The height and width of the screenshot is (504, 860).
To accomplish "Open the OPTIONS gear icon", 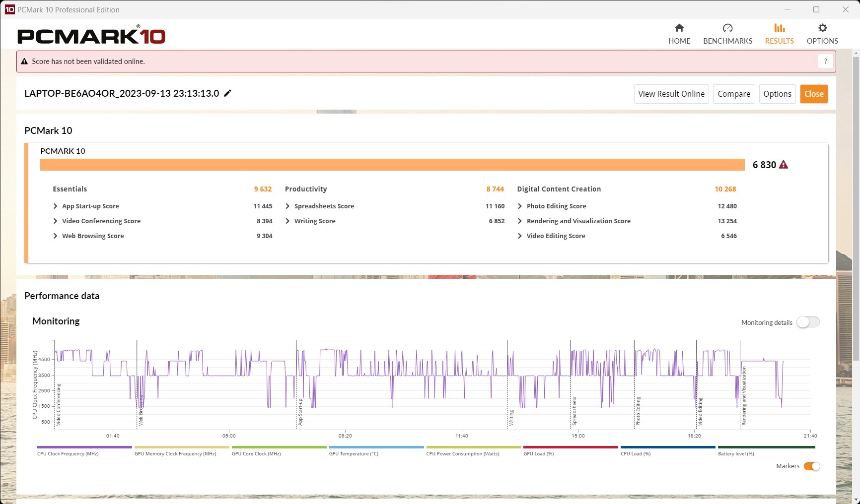I will [x=822, y=28].
